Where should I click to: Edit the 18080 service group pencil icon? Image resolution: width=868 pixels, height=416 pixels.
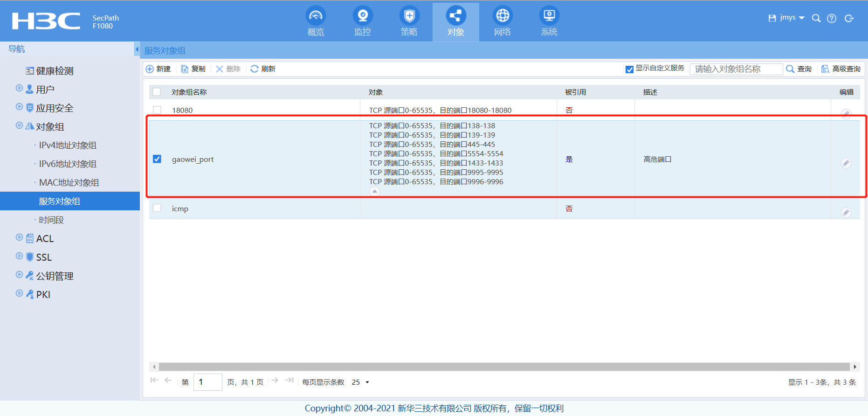point(846,113)
